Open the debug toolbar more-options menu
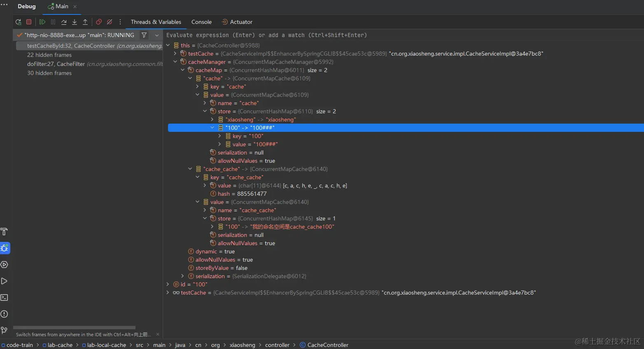Viewport: 644px width, 349px height. 120,22
